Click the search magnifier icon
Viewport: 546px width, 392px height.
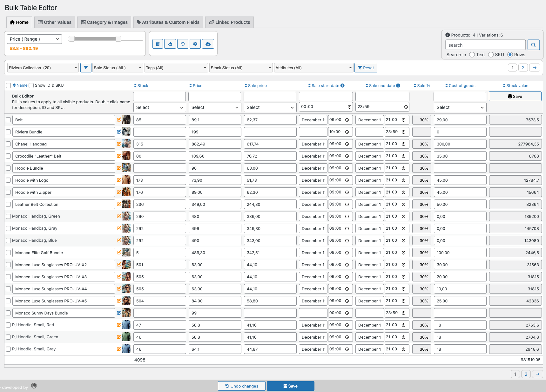coord(533,45)
